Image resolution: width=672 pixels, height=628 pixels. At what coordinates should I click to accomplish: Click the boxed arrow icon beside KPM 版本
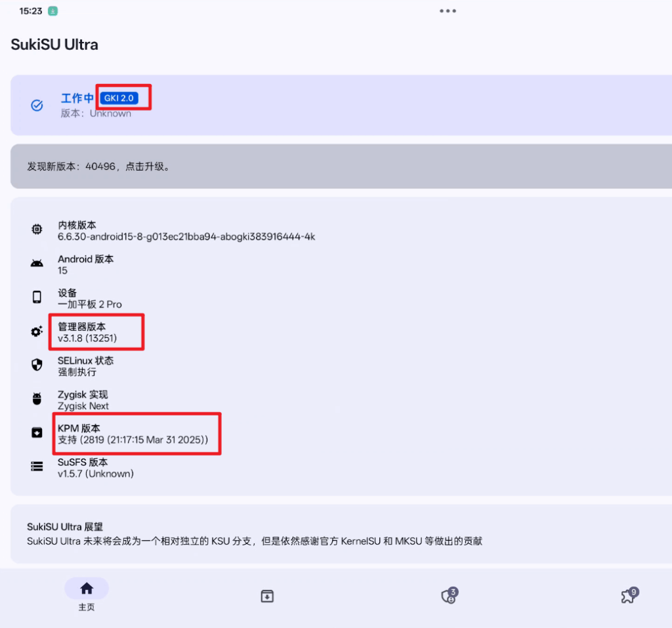[36, 432]
